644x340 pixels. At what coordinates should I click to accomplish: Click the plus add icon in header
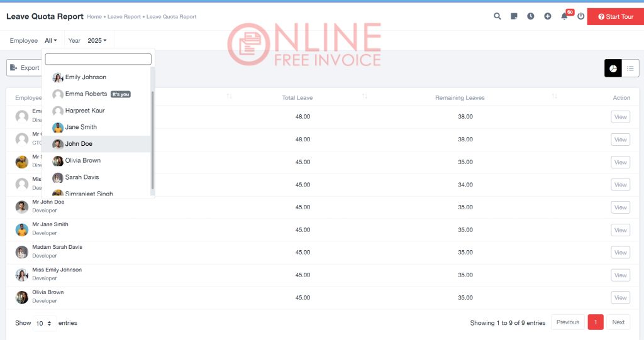(x=548, y=16)
